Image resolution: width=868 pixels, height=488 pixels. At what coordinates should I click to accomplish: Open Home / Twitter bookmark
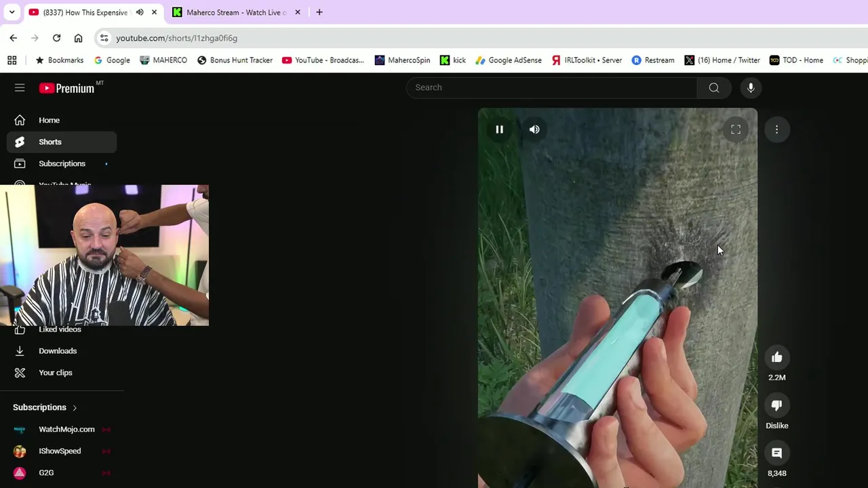point(722,60)
